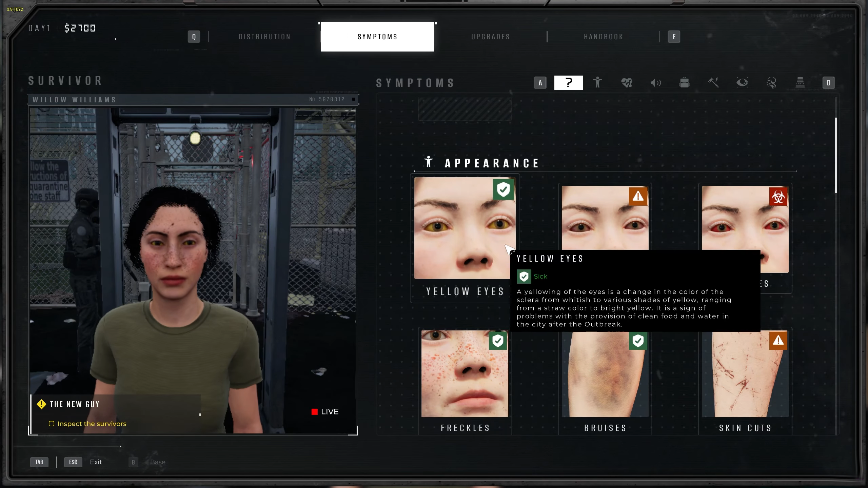This screenshot has width=868, height=488.
Task: Select the skull x-ray filter icon
Action: coord(771,83)
